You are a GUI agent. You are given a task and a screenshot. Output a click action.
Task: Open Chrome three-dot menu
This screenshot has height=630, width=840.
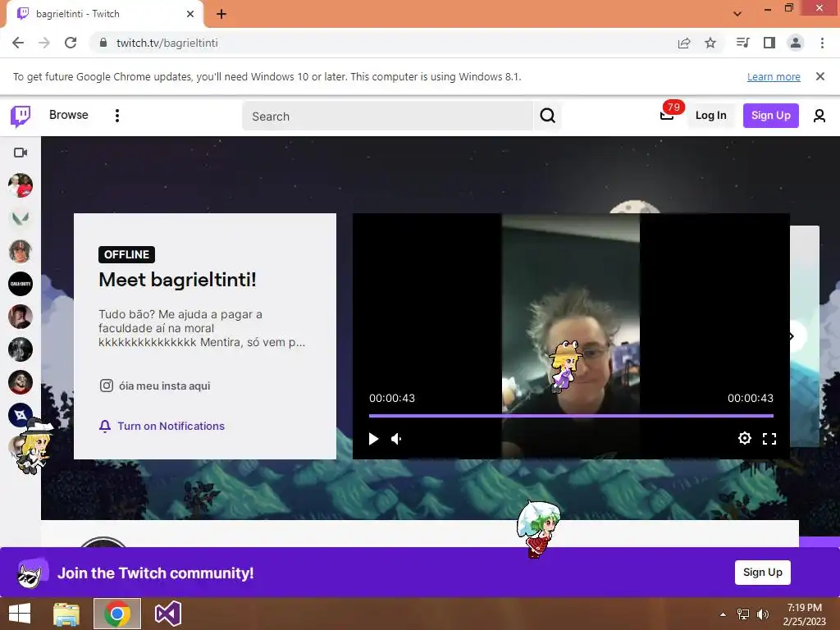coord(822,43)
